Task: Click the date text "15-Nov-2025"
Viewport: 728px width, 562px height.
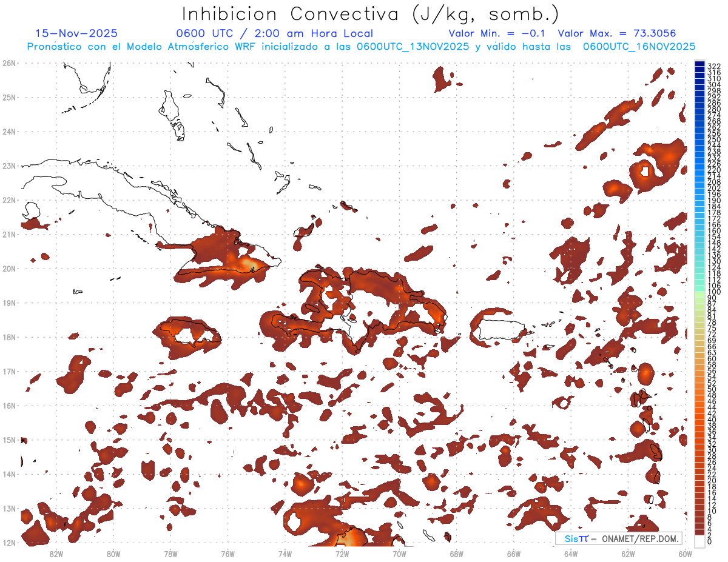Action: pos(76,33)
